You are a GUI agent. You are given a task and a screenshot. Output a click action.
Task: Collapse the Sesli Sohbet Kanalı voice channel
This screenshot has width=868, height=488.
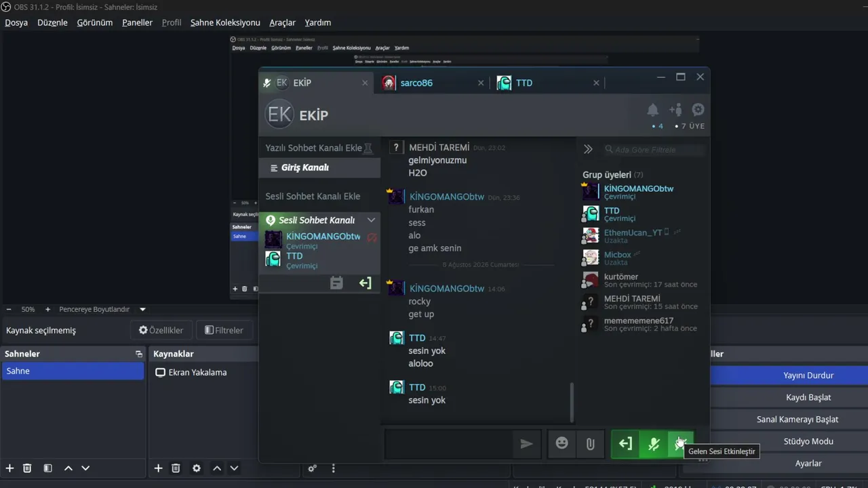pyautogui.click(x=371, y=220)
